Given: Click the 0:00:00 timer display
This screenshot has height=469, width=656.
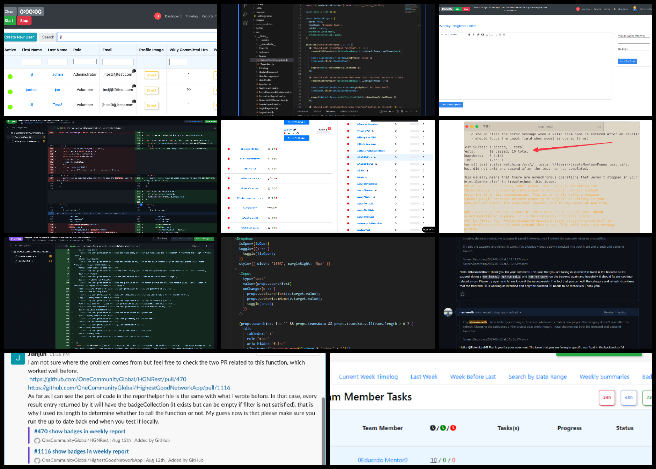Looking at the screenshot, I should (31, 11).
